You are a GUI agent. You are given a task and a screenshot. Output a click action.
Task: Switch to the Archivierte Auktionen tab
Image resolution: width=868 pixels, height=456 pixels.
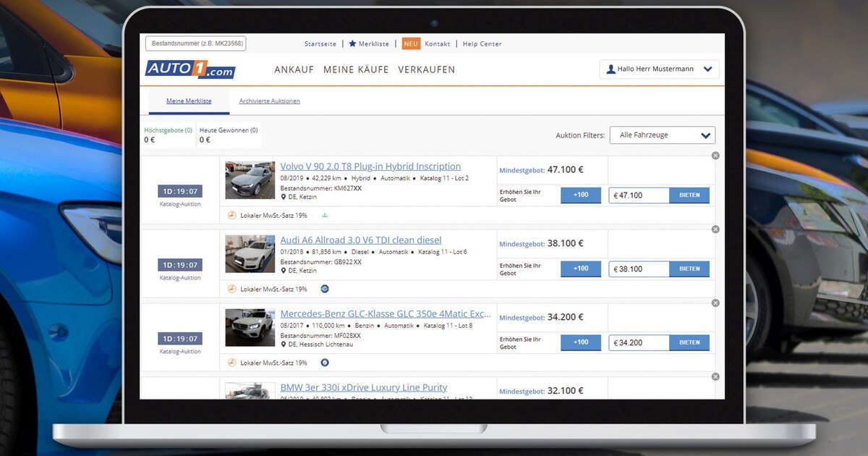(269, 101)
